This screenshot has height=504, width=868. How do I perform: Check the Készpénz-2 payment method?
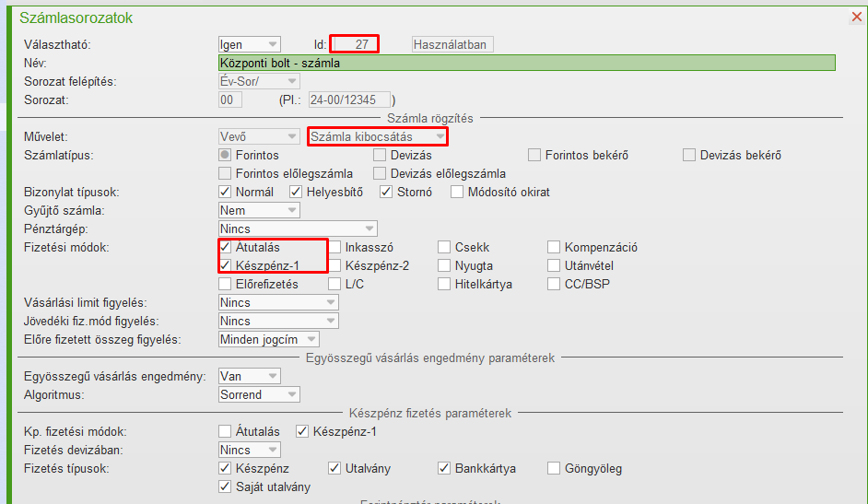[334, 265]
